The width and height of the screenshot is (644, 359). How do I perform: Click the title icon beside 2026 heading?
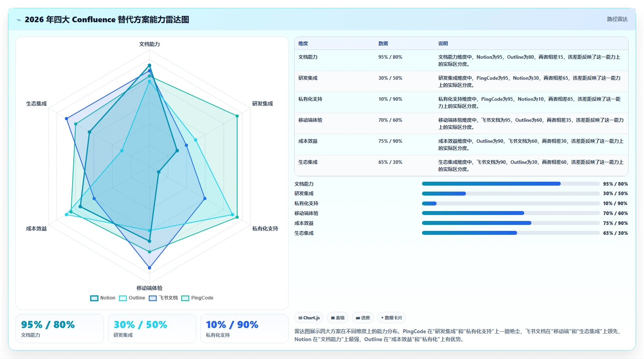click(x=19, y=20)
